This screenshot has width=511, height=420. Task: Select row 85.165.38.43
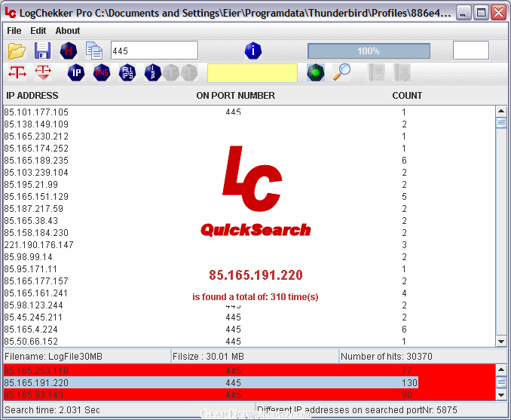click(249, 221)
